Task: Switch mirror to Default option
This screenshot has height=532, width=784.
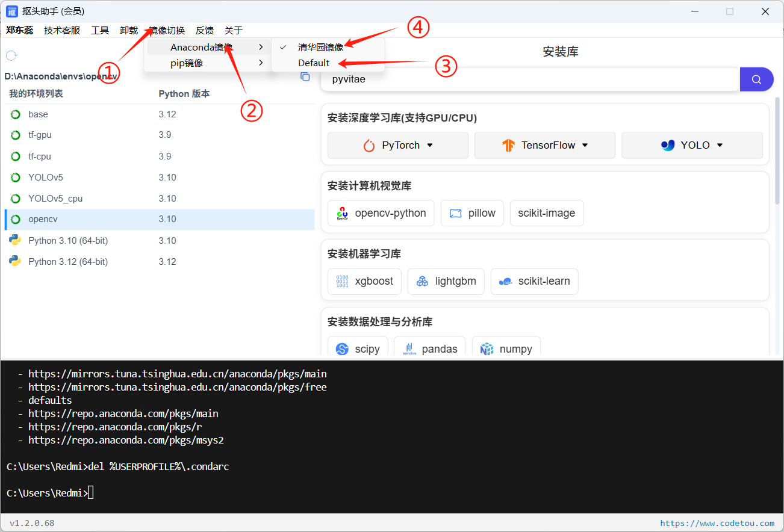Action: coord(328,63)
